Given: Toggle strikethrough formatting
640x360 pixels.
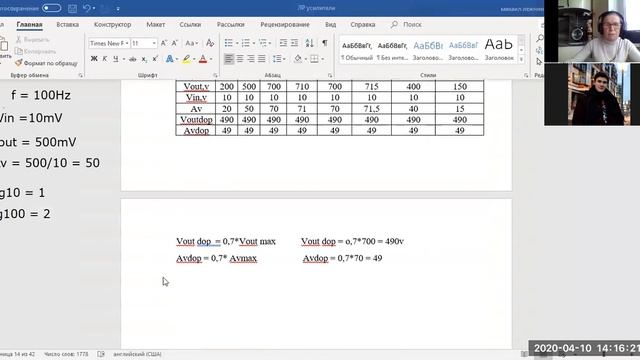Looking at the screenshot, I should [133, 60].
